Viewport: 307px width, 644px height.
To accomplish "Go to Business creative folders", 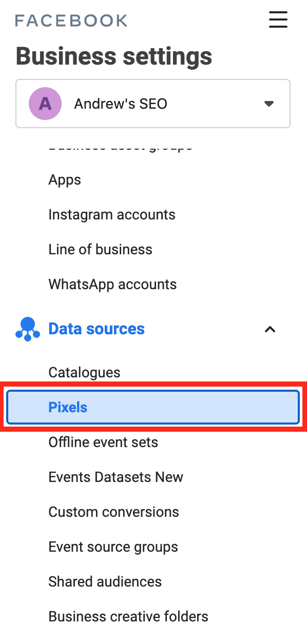I will 128,616.
